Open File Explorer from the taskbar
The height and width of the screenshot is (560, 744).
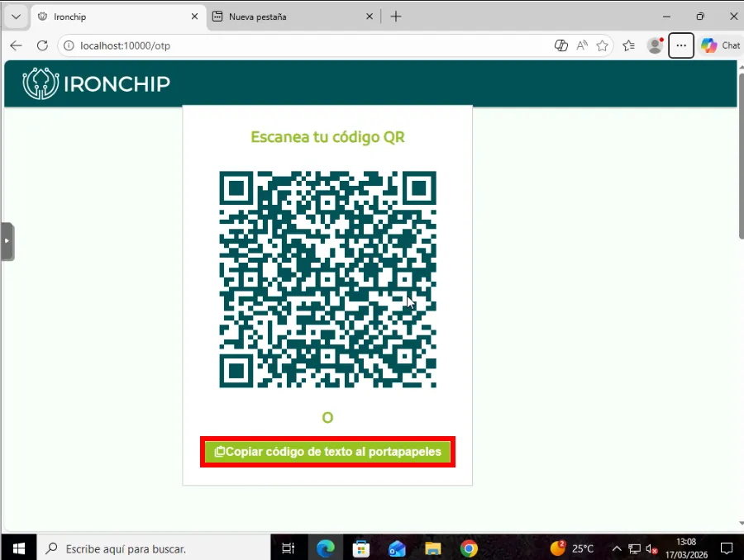coord(432,548)
